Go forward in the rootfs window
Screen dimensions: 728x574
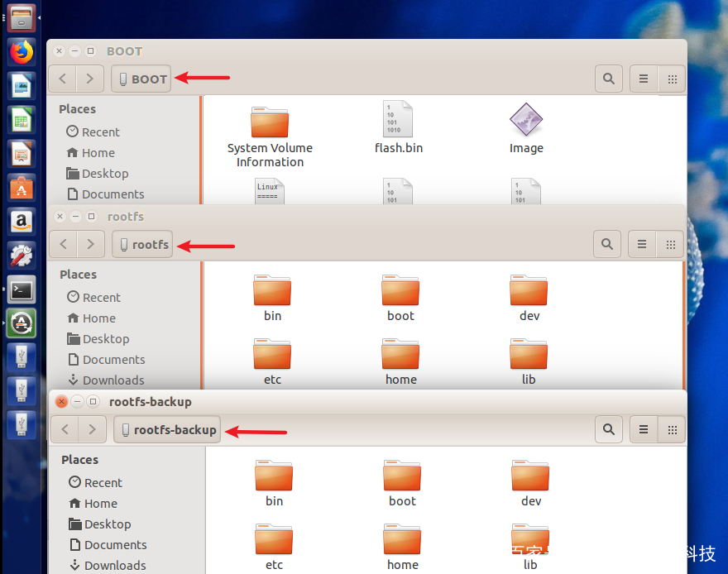[90, 244]
